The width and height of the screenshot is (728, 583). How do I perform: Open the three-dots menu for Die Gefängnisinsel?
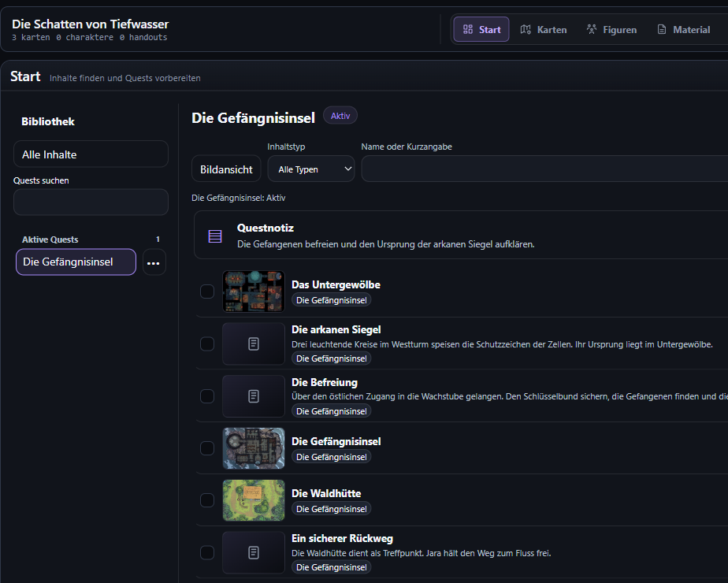(154, 262)
